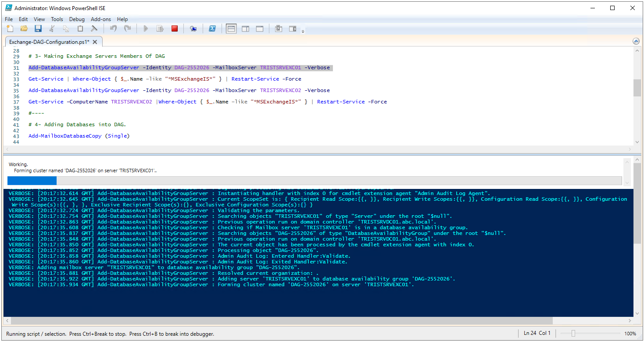Click the PowerShell ISE title bar icon
Screen dimensions: 644x341
[x=8, y=8]
